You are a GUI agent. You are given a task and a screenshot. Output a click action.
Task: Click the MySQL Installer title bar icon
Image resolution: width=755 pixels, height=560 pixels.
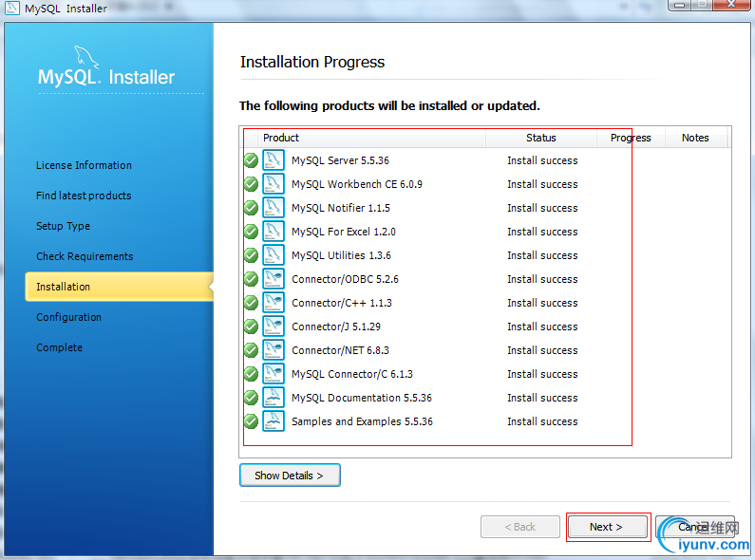coord(11,8)
